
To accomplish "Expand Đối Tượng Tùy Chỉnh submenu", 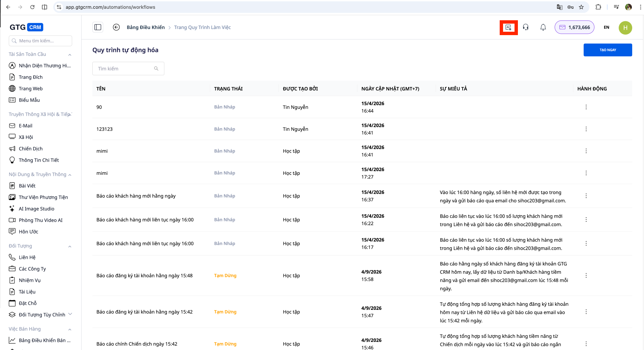I will [70, 314].
